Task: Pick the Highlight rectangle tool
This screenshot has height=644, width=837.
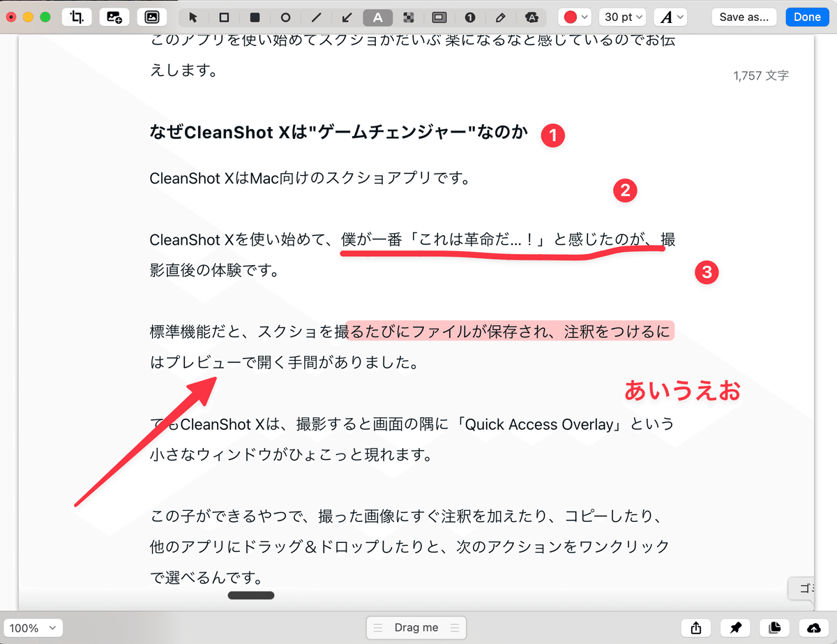Action: point(439,16)
